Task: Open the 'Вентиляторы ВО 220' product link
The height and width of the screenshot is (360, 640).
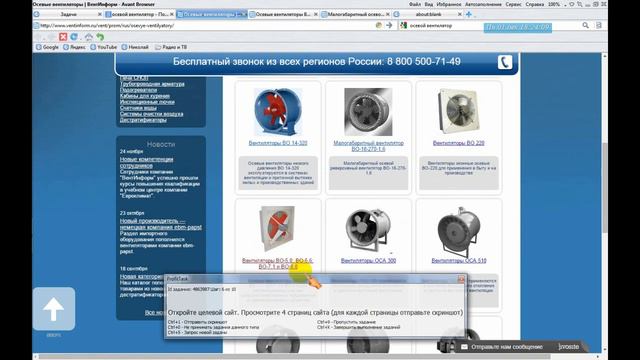Action: [x=458, y=143]
